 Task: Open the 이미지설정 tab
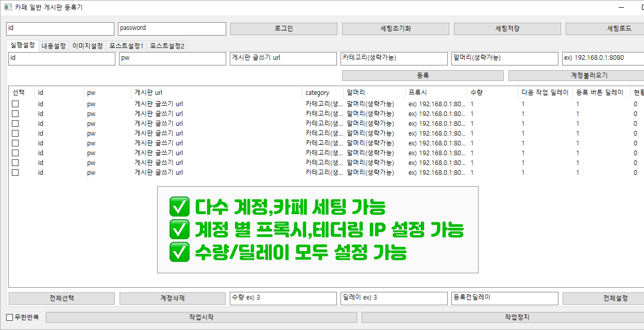point(88,46)
